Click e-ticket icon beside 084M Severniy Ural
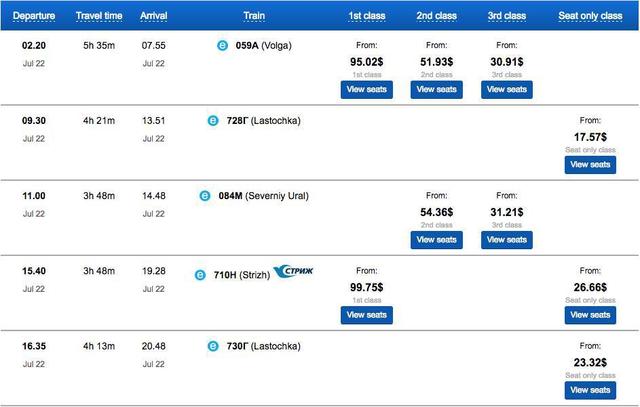 coord(205,196)
